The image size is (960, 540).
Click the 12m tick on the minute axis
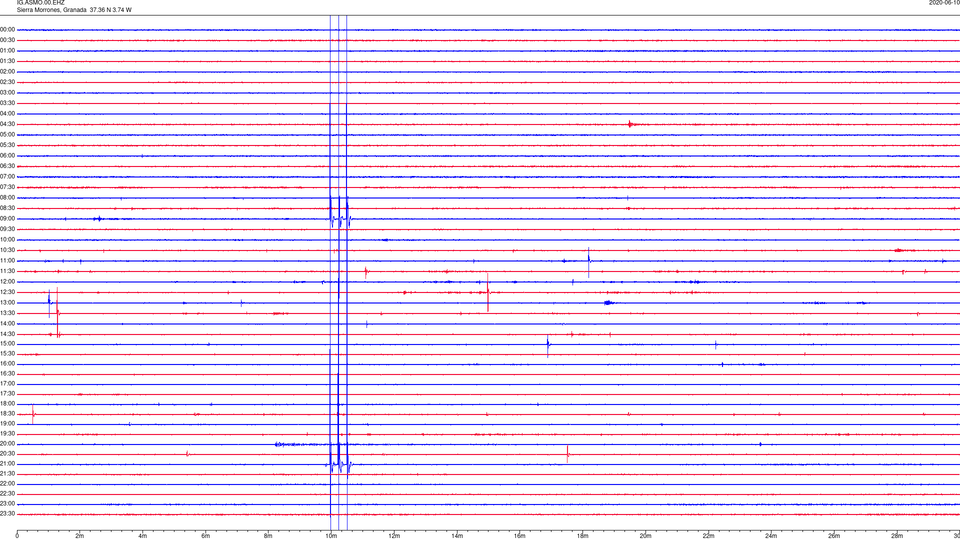pos(394,536)
